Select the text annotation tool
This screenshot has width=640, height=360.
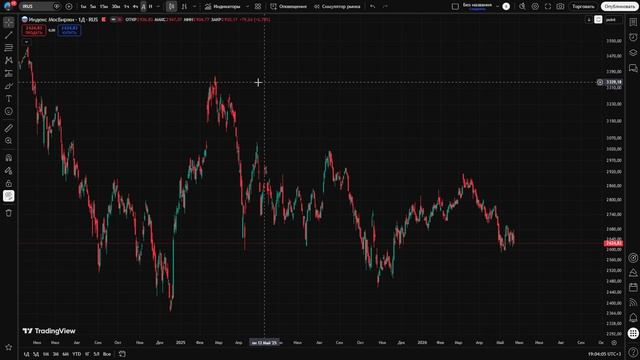[x=9, y=98]
